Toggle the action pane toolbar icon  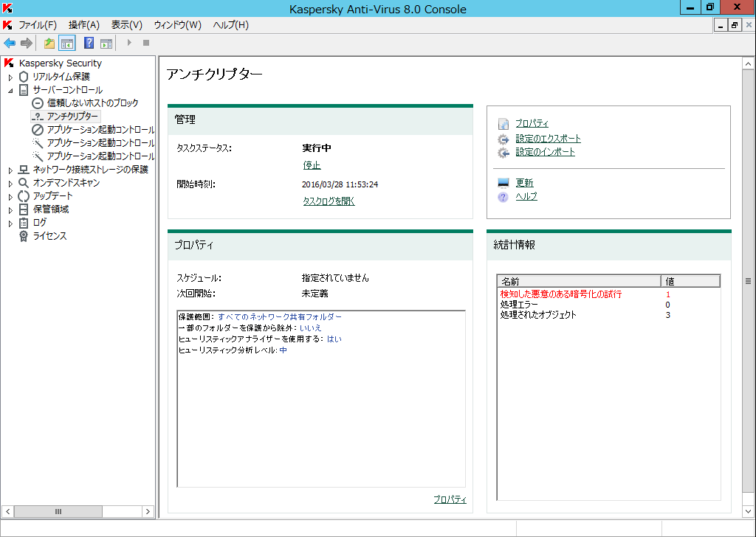pos(106,44)
